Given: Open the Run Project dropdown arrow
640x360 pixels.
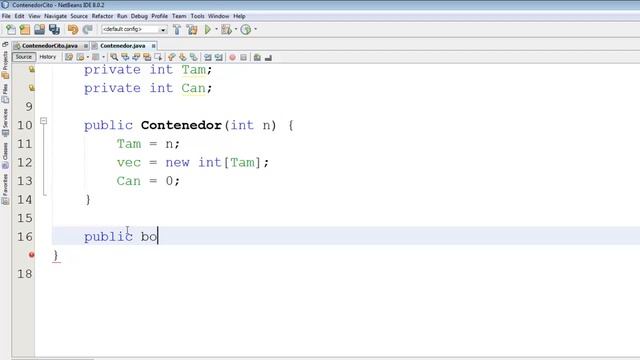Looking at the screenshot, I should (x=216, y=29).
